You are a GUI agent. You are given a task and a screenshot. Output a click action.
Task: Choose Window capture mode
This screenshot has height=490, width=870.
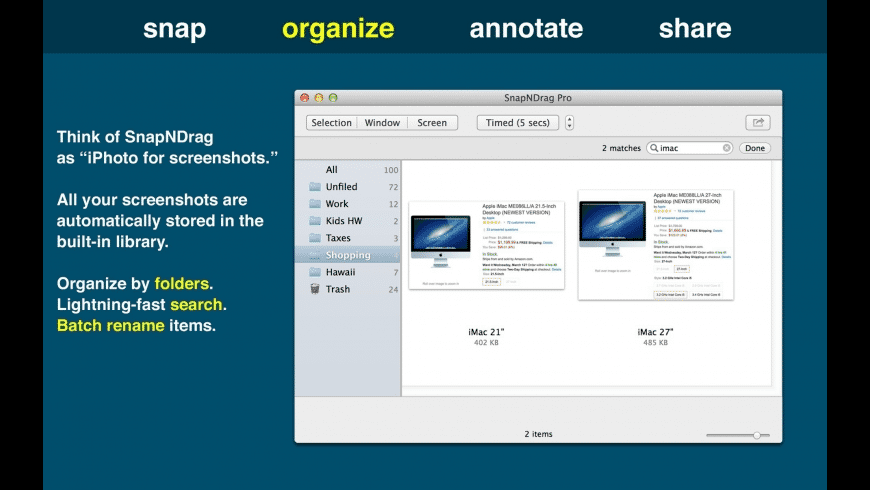(382, 123)
